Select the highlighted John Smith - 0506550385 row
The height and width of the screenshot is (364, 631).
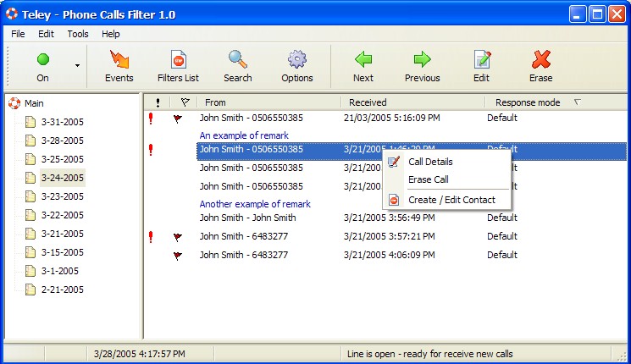click(x=412, y=152)
